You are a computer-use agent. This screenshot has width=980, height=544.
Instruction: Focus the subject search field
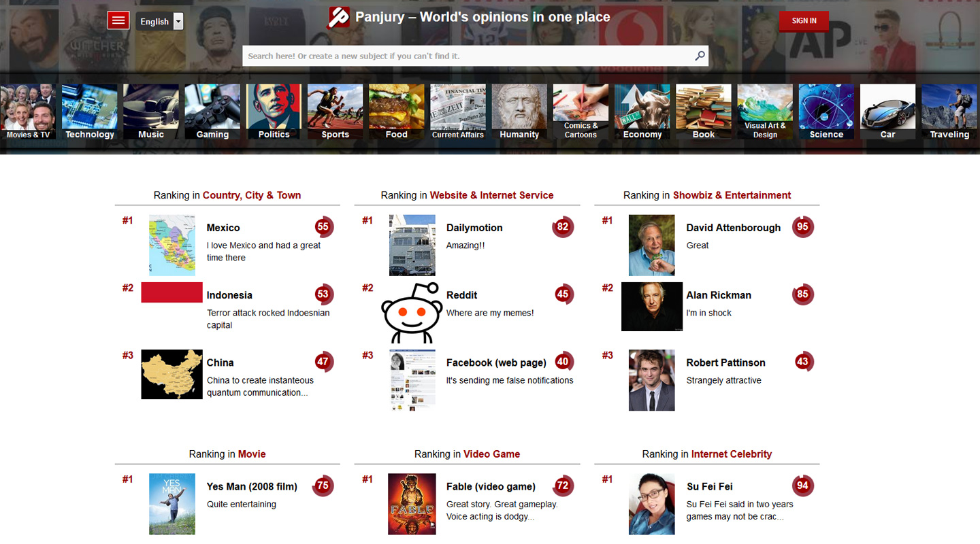[x=475, y=56]
